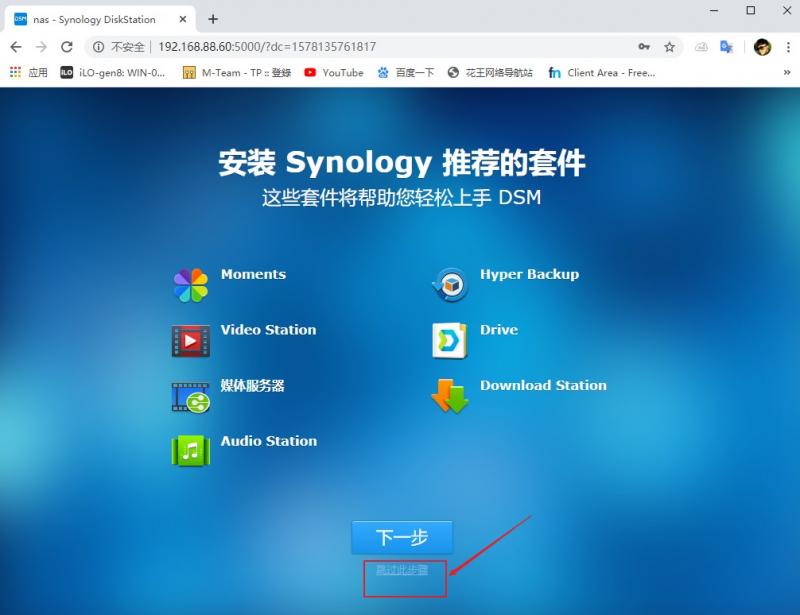
Task: Click the Moments label
Action: (x=254, y=274)
